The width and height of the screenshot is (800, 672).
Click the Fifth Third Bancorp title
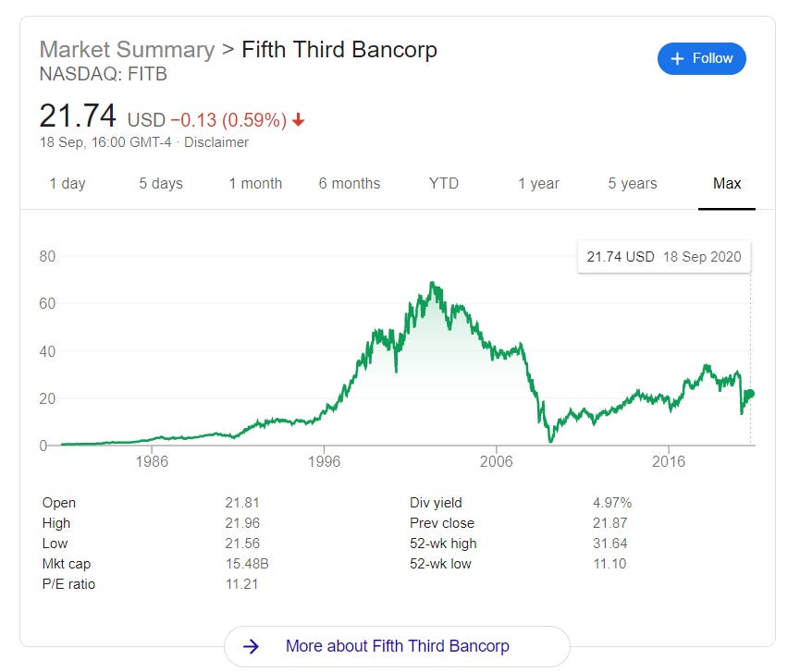339,49
